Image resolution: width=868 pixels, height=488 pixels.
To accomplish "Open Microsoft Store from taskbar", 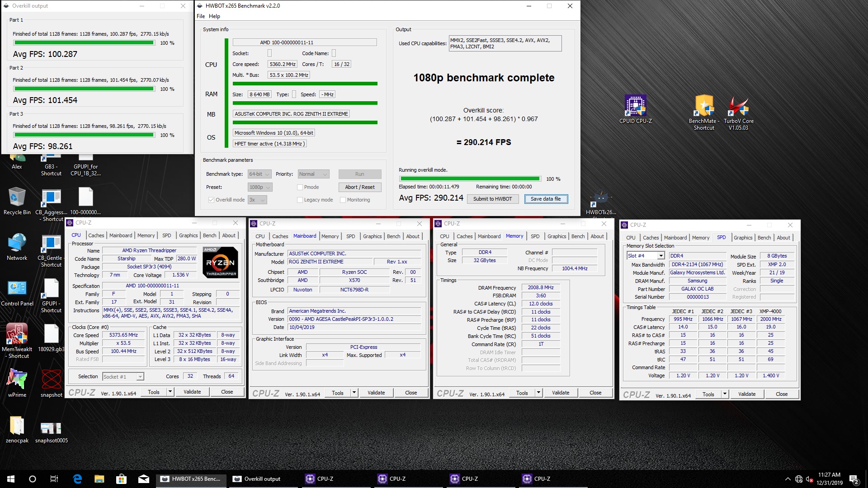I will point(121,479).
